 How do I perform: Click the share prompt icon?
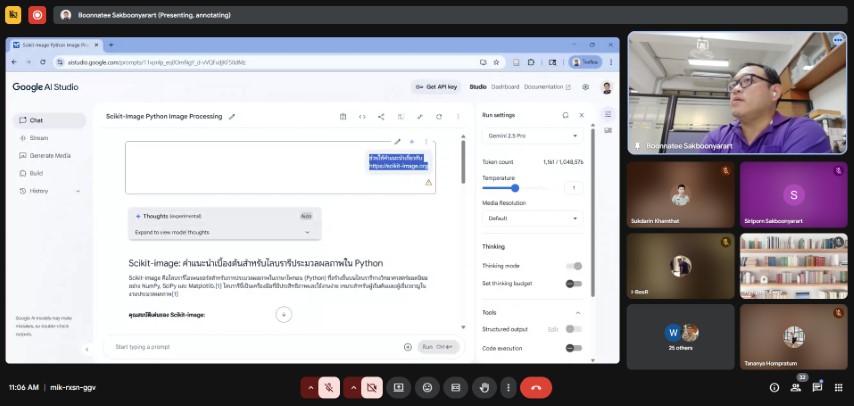[381, 116]
